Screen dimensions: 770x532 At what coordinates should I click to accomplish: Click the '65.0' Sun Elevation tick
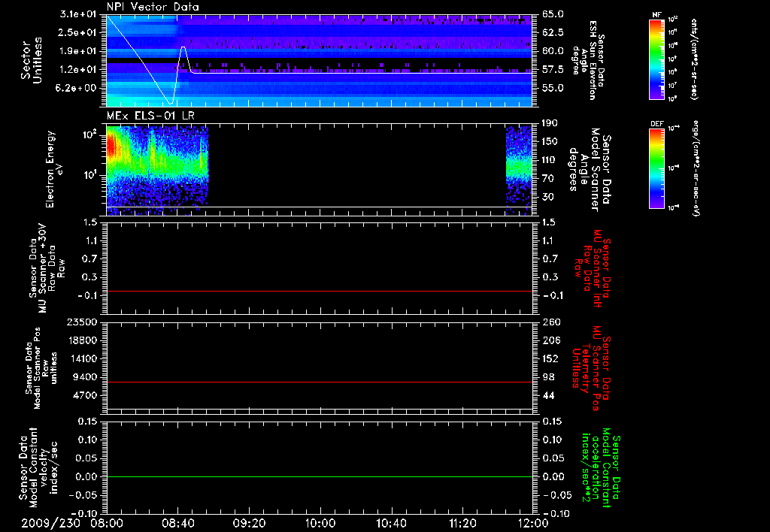point(553,14)
